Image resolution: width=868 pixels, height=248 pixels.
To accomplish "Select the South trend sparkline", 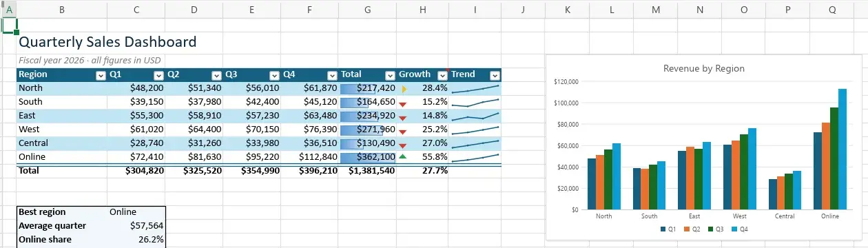I will pyautogui.click(x=475, y=102).
